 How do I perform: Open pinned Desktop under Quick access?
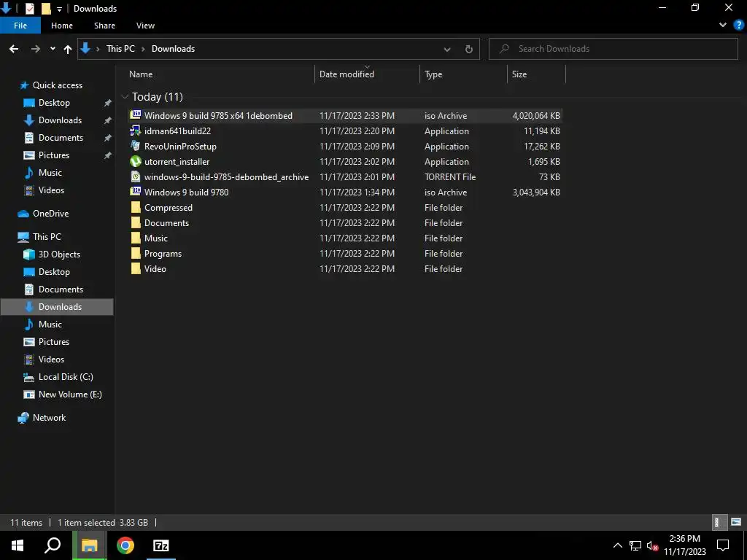coord(54,102)
